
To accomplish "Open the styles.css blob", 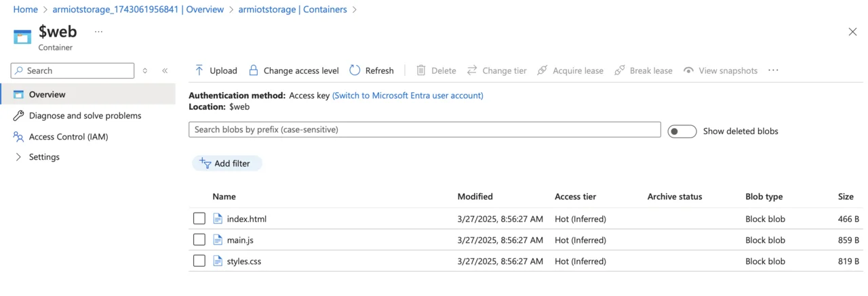I will click(x=243, y=261).
